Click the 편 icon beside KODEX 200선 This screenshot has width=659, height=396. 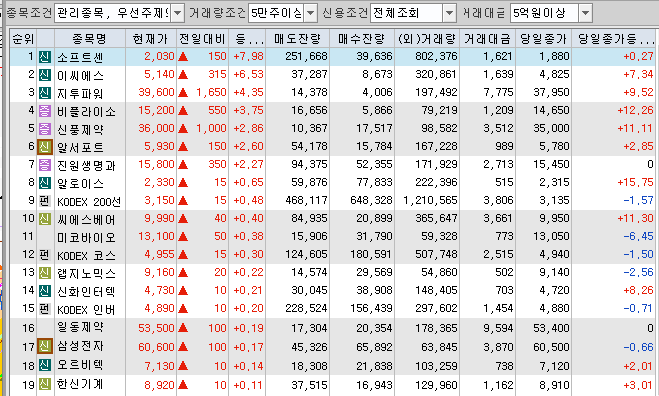click(45, 201)
